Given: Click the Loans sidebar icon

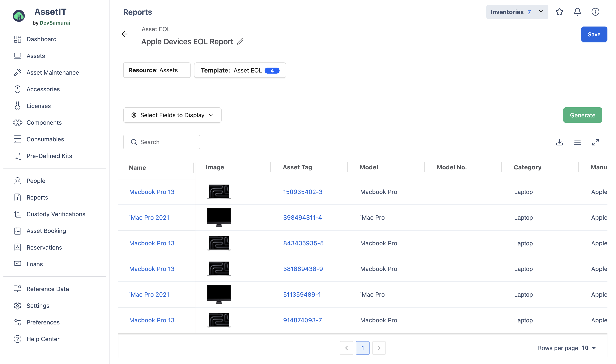Looking at the screenshot, I should tap(17, 264).
